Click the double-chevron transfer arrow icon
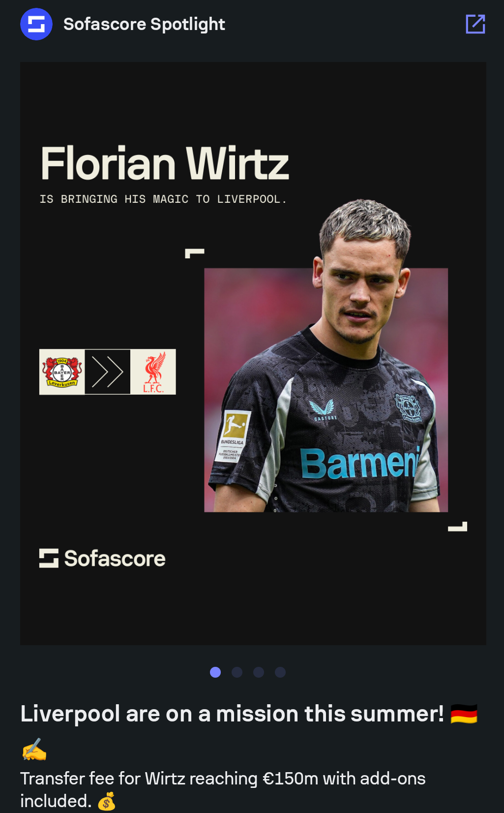 pyautogui.click(x=108, y=372)
